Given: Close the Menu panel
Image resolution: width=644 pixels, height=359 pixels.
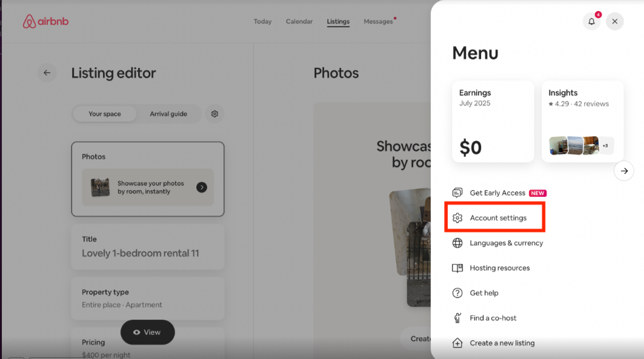Looking at the screenshot, I should pyautogui.click(x=615, y=21).
